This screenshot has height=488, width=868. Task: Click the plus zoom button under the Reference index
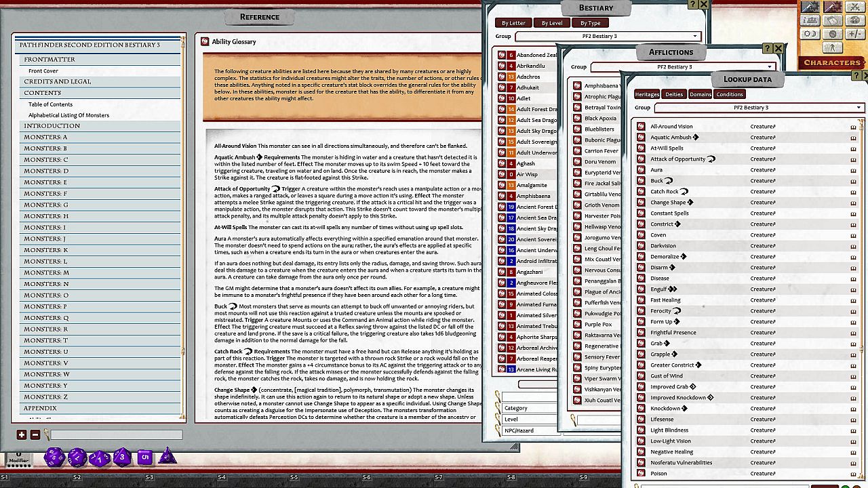tap(22, 435)
